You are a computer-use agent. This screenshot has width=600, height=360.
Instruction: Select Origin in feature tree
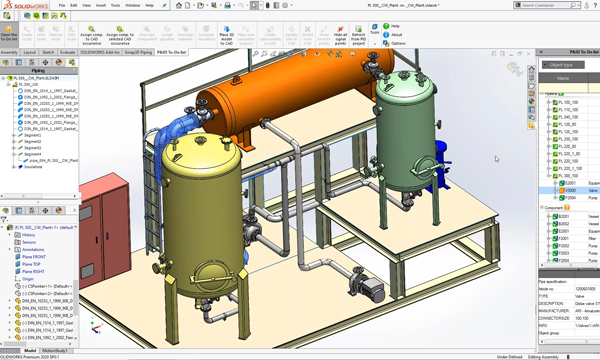[28, 279]
